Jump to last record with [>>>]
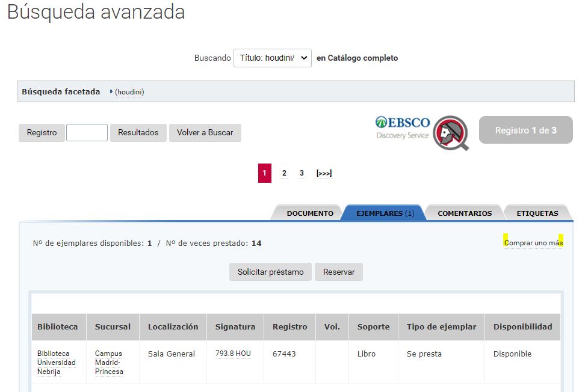 click(x=324, y=173)
